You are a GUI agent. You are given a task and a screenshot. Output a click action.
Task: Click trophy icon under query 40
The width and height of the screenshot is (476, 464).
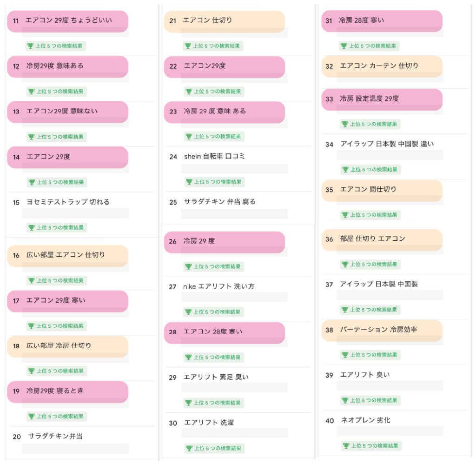point(346,446)
